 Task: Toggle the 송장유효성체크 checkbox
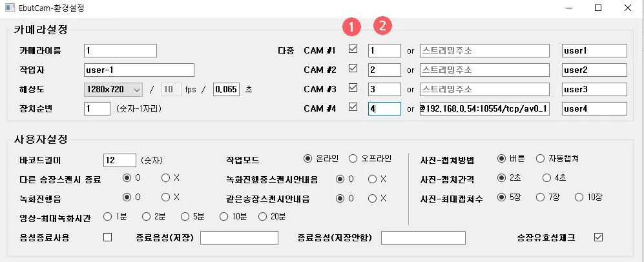pos(597,237)
